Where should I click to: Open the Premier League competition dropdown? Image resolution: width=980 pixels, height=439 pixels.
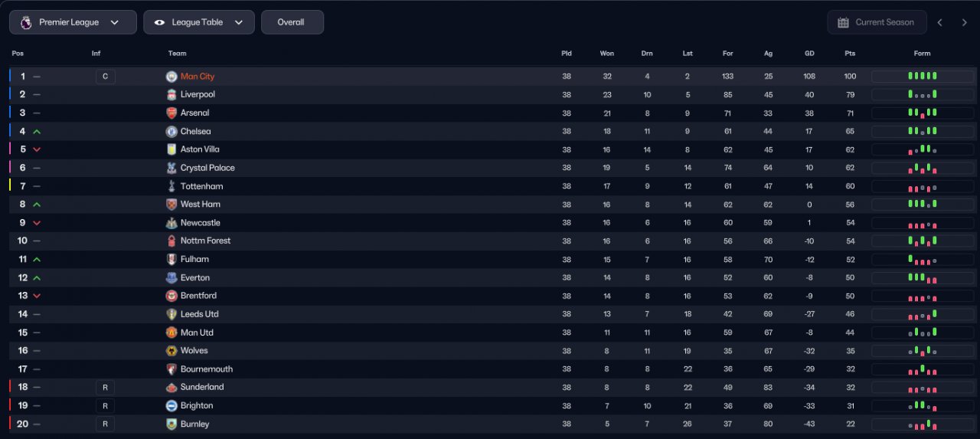click(73, 22)
